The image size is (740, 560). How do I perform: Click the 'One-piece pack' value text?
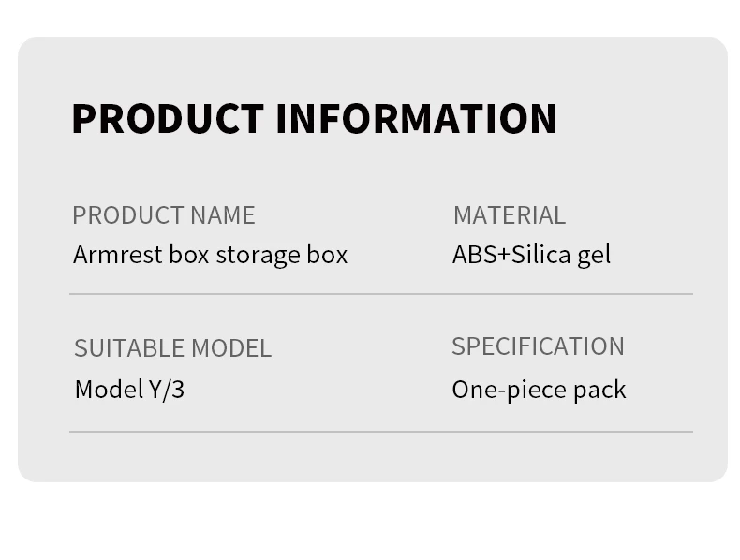539,389
